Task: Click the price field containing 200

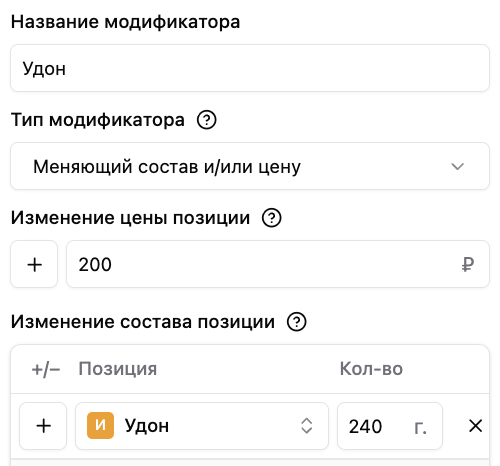Action: point(278,264)
